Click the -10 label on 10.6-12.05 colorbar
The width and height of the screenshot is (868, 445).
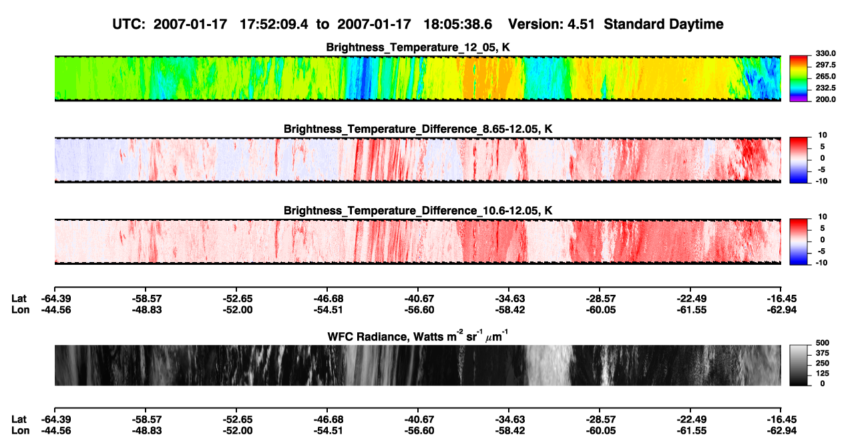pos(821,262)
